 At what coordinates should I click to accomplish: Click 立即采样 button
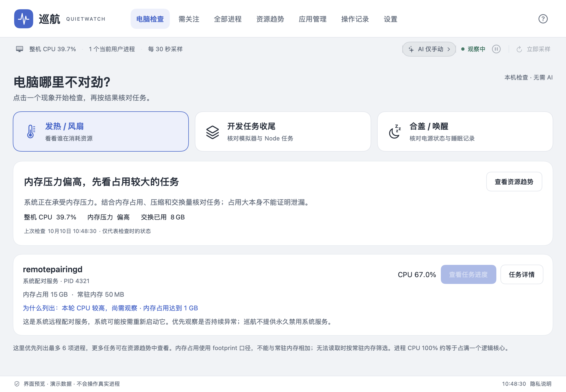point(534,49)
